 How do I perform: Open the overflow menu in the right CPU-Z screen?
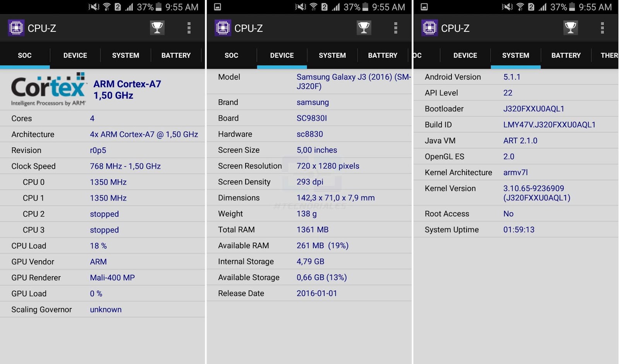[x=602, y=28]
